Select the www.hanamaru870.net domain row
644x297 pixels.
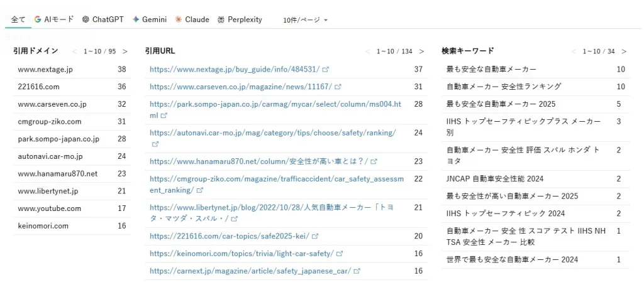coord(72,174)
